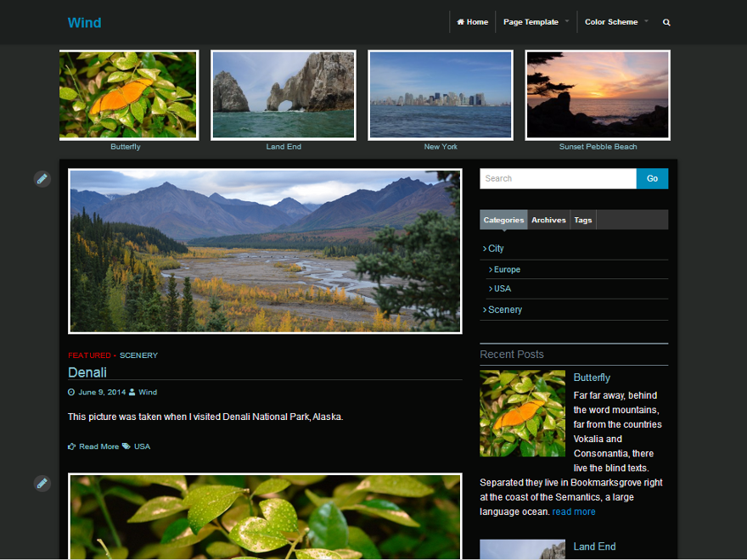
Task: Expand the City category item
Action: [x=496, y=249]
